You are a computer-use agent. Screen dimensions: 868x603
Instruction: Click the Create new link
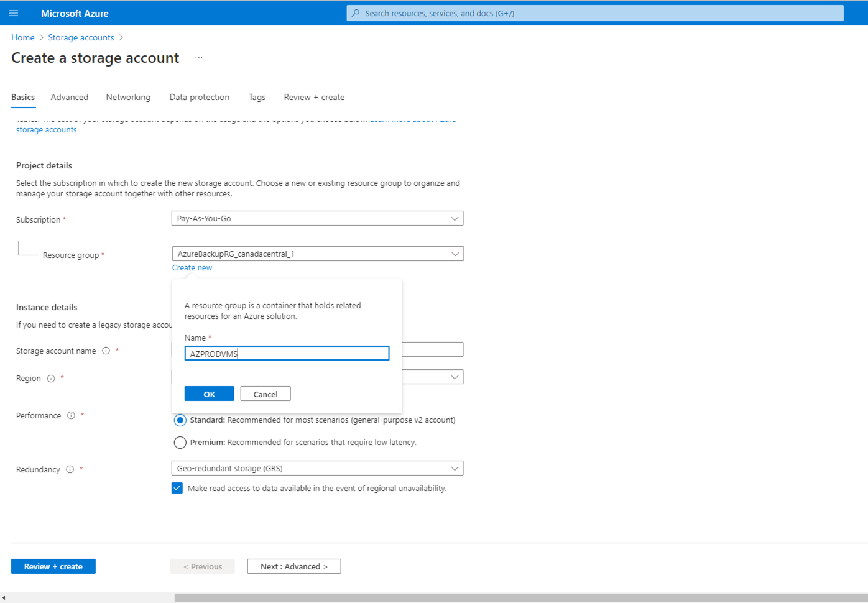coord(192,268)
